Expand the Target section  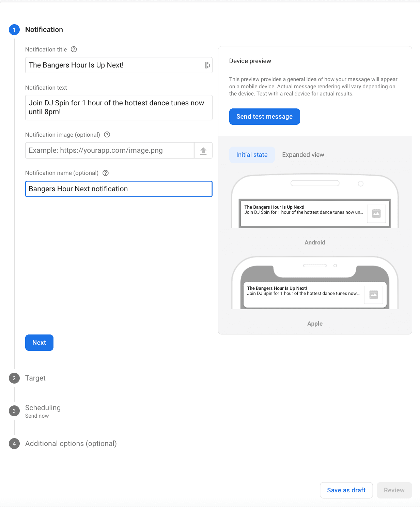35,378
